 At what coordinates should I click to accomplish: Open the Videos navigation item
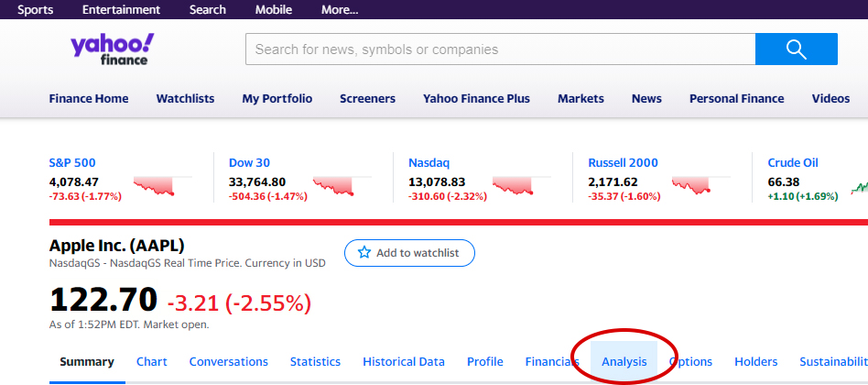[830, 99]
